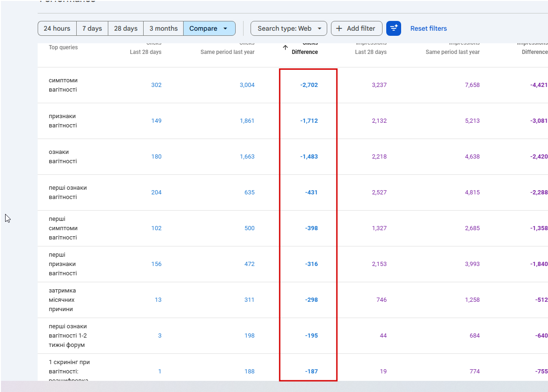Click the Add filter button

pos(357,28)
